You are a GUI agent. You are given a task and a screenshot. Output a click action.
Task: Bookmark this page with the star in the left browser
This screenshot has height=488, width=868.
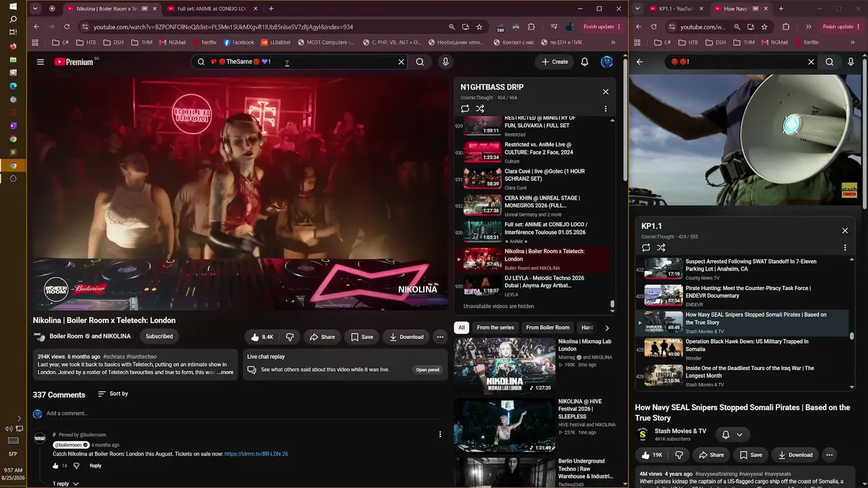(x=479, y=26)
